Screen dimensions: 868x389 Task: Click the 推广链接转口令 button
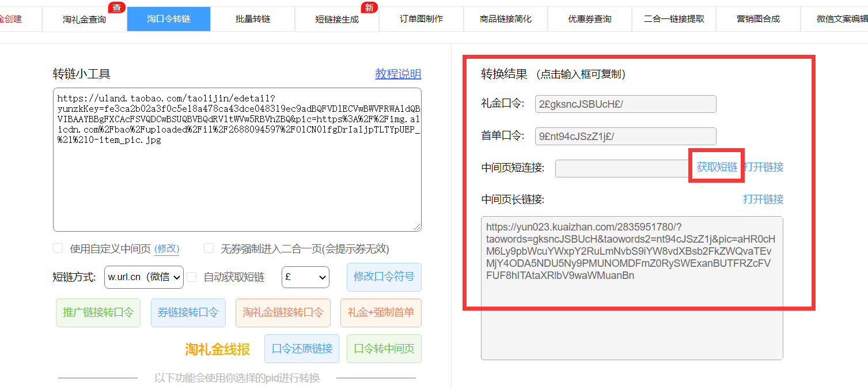(98, 313)
